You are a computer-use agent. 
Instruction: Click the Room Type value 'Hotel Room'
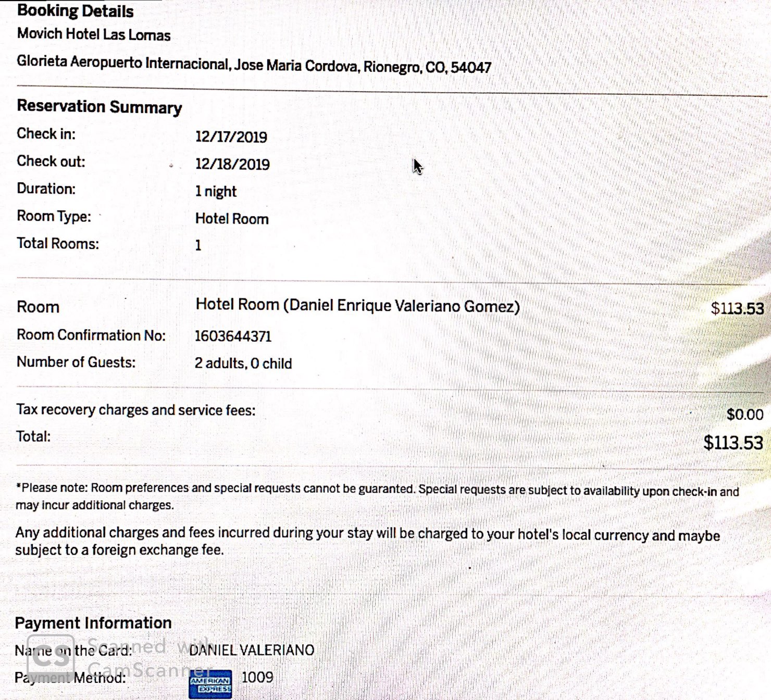(x=232, y=219)
